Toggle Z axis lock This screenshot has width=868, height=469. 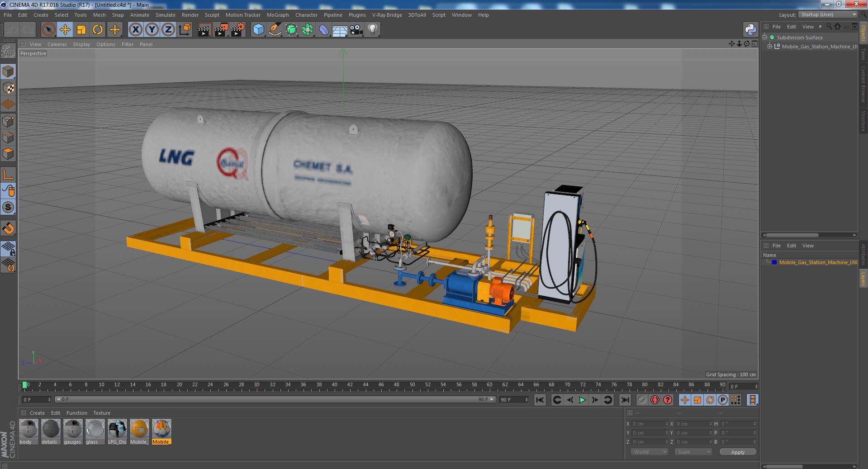pos(168,30)
